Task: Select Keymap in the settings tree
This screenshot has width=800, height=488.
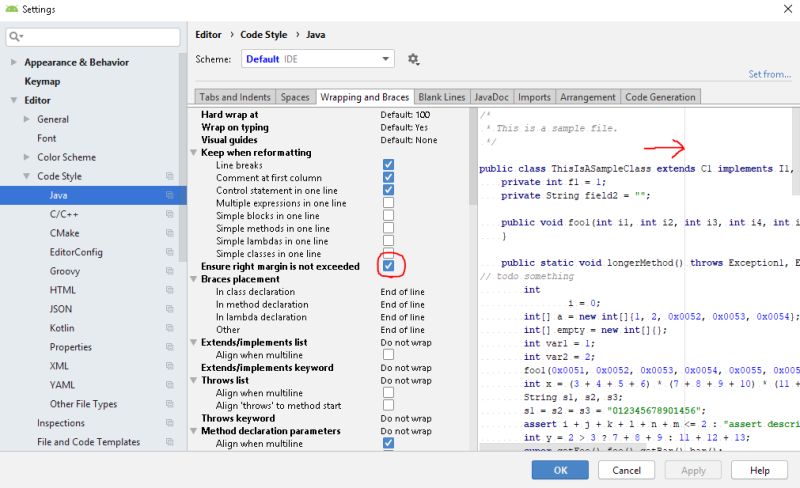Action: (x=42, y=81)
